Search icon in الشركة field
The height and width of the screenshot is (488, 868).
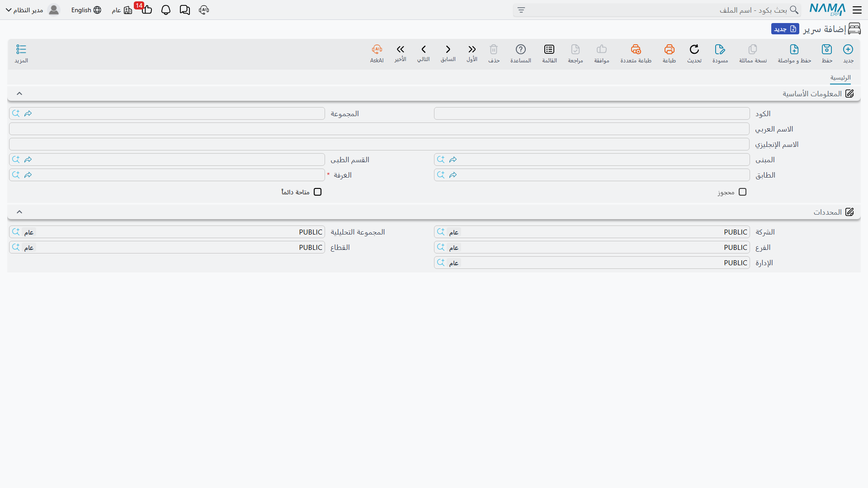click(x=441, y=232)
